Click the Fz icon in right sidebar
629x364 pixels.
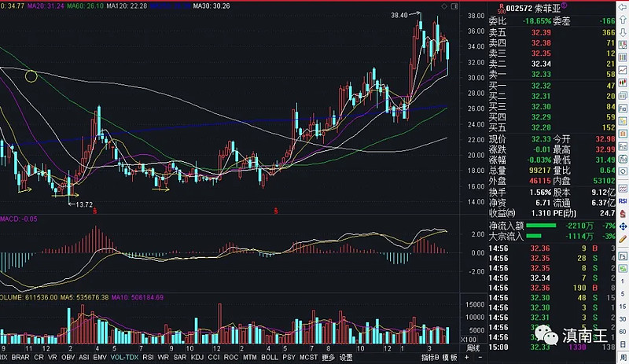(x=623, y=146)
